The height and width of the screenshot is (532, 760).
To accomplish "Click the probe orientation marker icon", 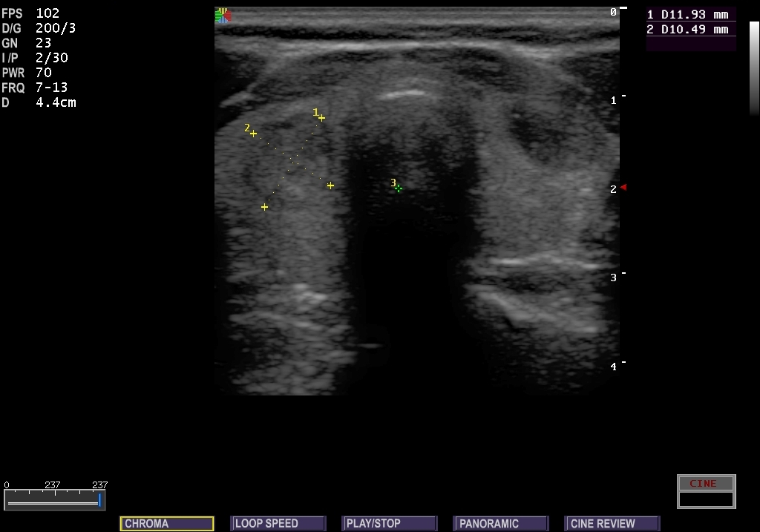I will click(x=223, y=16).
